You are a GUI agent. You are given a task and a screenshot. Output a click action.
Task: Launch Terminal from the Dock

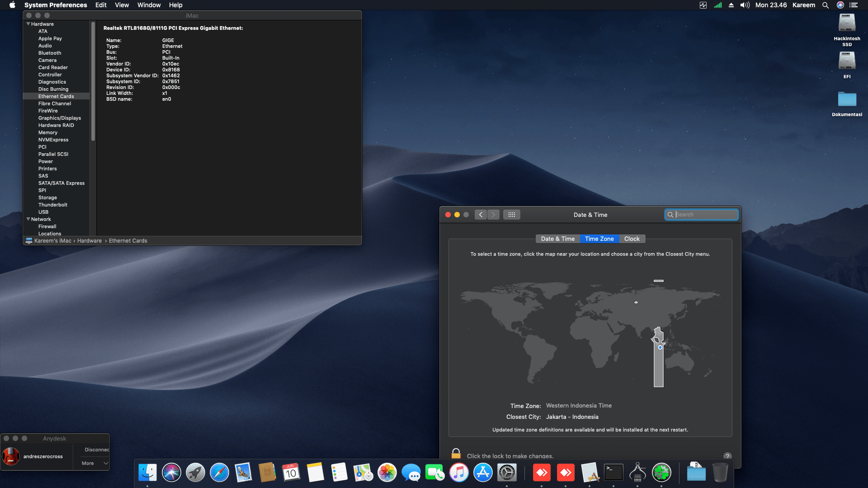(613, 472)
